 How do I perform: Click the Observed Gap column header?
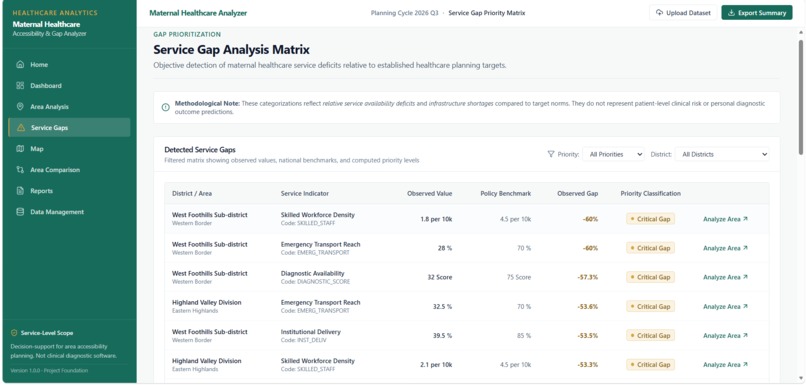[x=578, y=194]
